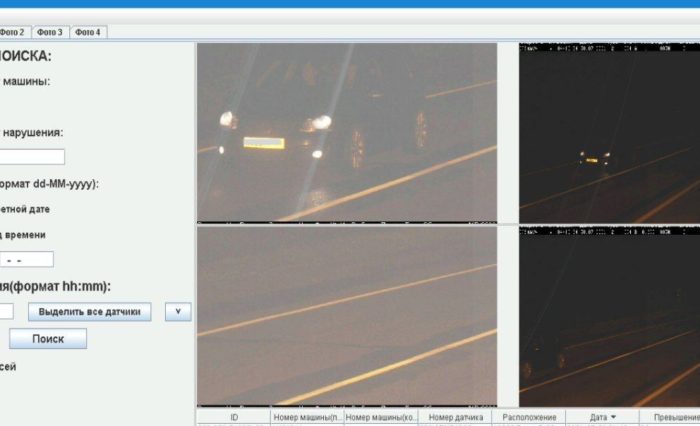Click the bottom-left empty road photo
700x426 pixels.
pos(346,316)
